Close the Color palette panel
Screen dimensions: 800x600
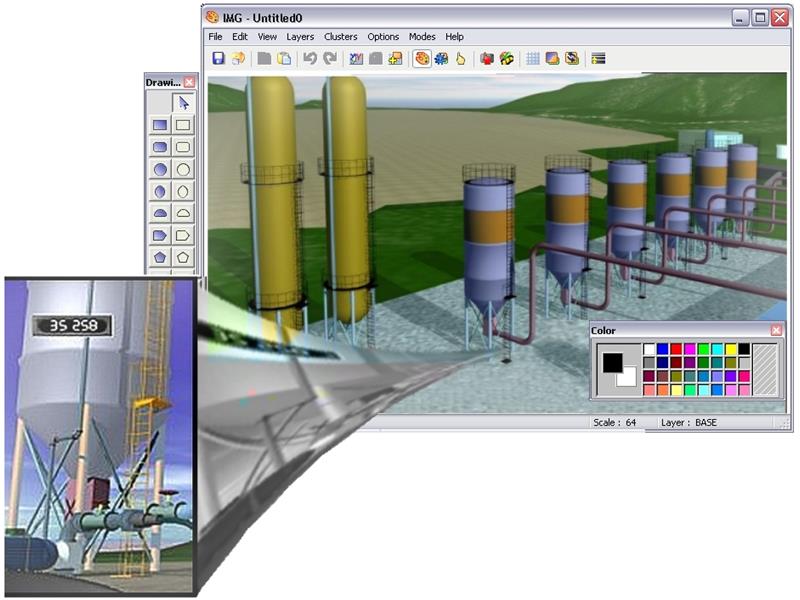777,331
